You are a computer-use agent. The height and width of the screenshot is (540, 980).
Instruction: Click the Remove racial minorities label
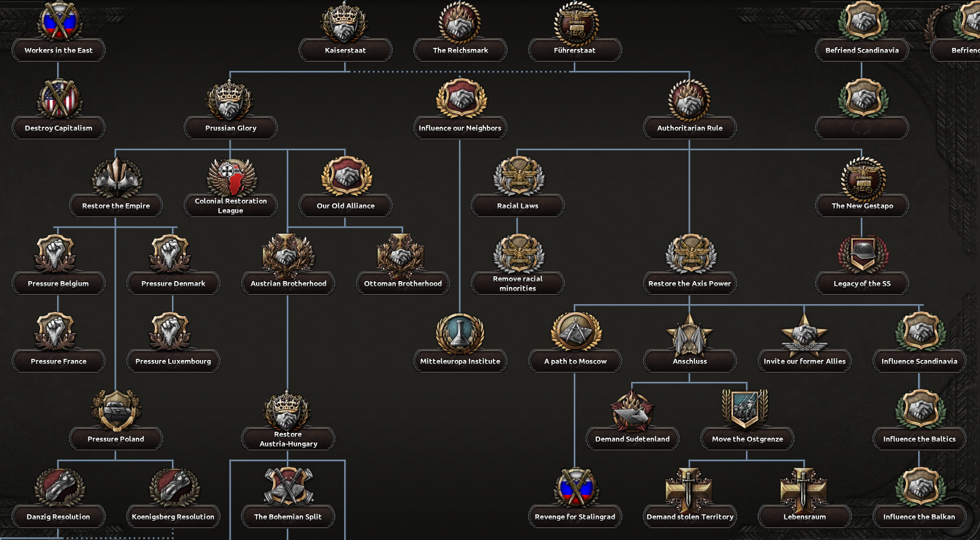(x=518, y=283)
